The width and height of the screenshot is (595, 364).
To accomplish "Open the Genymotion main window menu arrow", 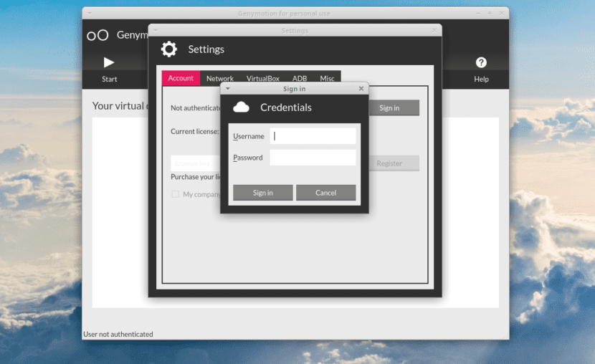I will click(x=90, y=13).
